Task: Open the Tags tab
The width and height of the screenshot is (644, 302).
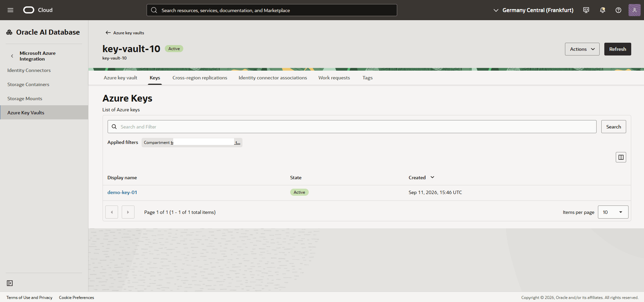Action: click(x=368, y=78)
